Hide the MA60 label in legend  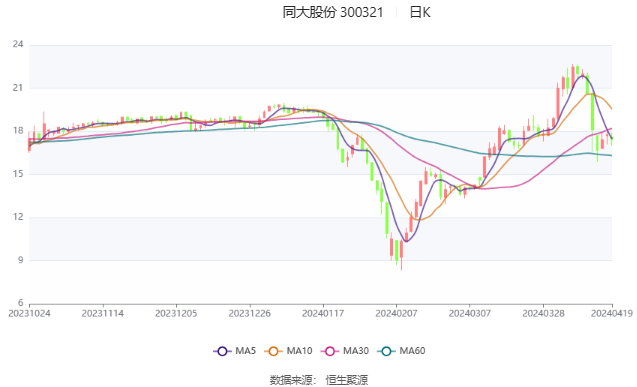point(412,351)
